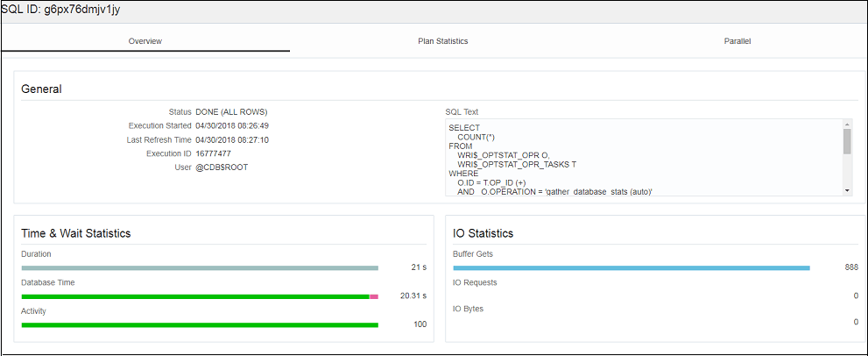The height and width of the screenshot is (356, 868).
Task: Click the pink segment of Database Time bar
Action: (374, 296)
